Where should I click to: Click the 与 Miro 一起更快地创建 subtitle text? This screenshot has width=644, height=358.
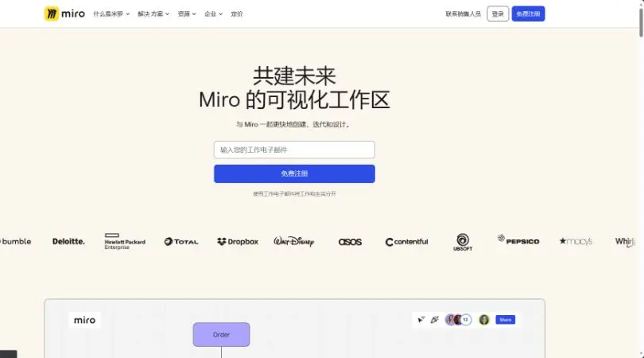(x=294, y=124)
